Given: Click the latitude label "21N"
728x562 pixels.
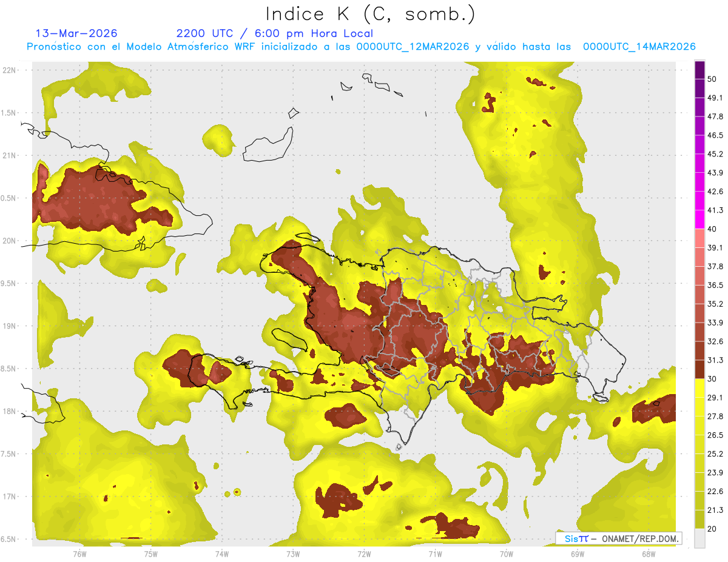Looking at the screenshot, I should 10,155.
